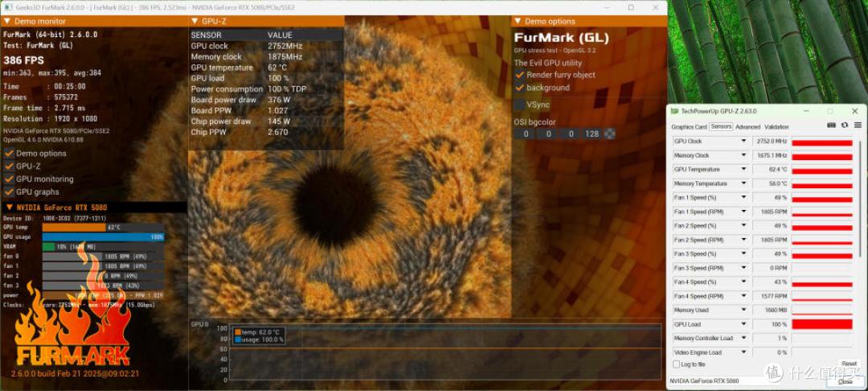Screen dimensions: 868x391
Task: Click the Resolution 1920 x 1080 line
Action: 50,118
